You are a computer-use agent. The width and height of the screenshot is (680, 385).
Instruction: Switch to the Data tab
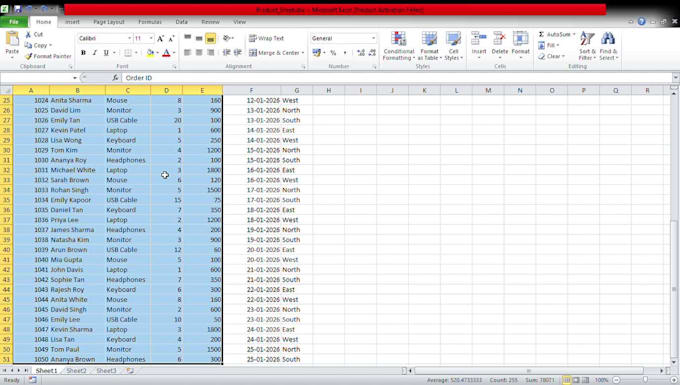click(x=182, y=22)
